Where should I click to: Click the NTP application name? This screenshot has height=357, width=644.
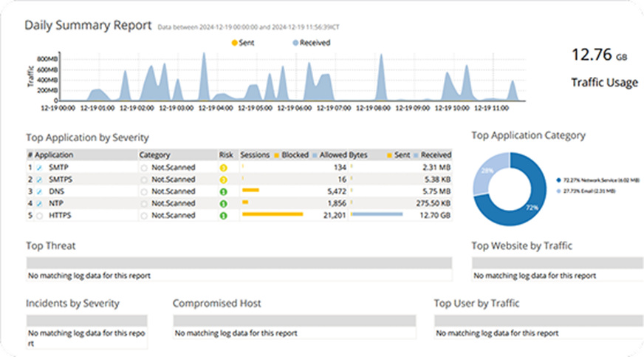[x=56, y=203]
